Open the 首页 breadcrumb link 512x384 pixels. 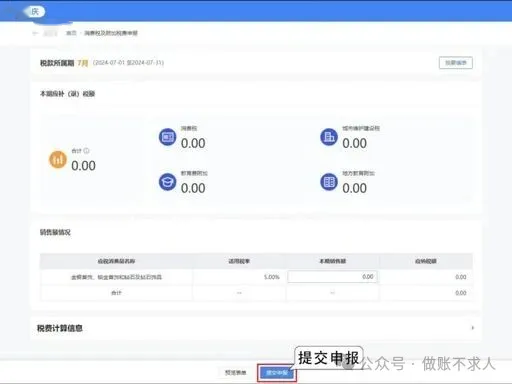[71, 33]
